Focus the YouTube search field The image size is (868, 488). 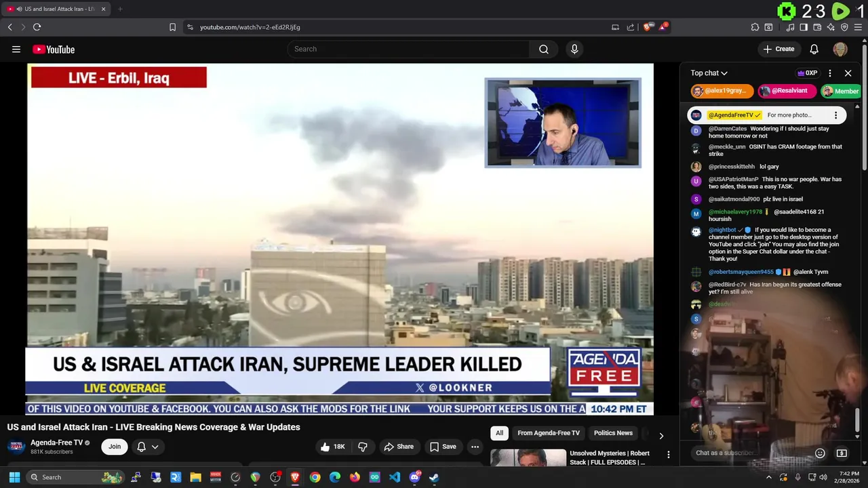(409, 49)
